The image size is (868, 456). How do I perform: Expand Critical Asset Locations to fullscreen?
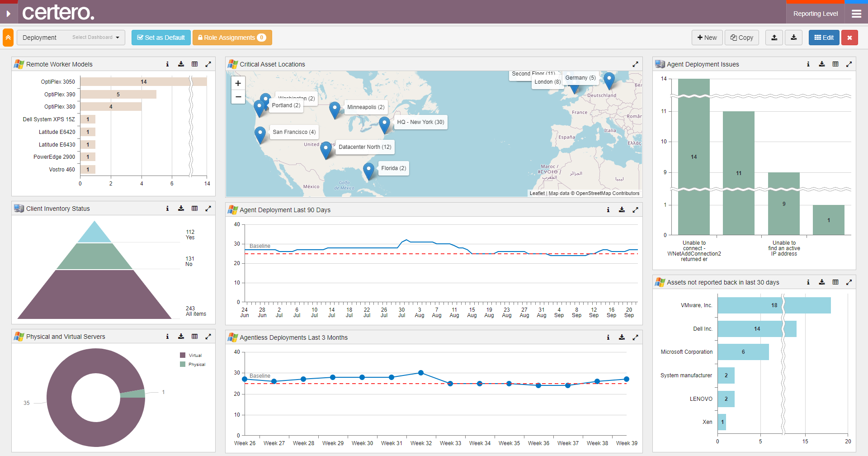click(x=635, y=64)
